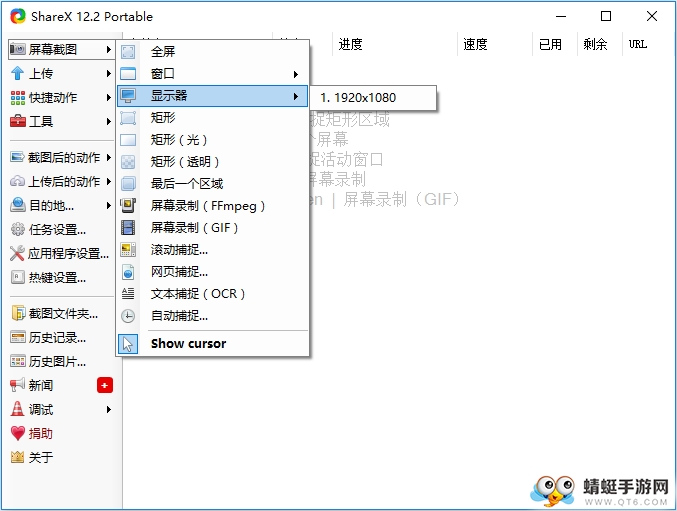Click the 历史记录 icon

pos(18,337)
